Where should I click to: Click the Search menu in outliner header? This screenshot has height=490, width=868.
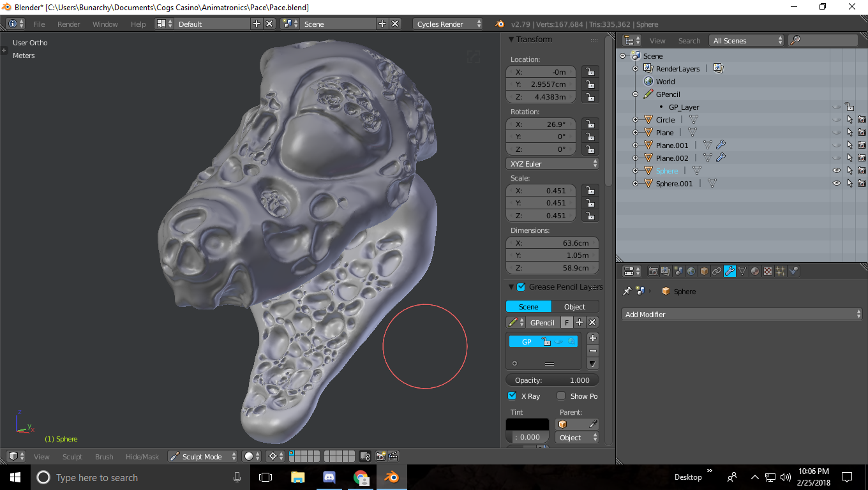tap(689, 40)
